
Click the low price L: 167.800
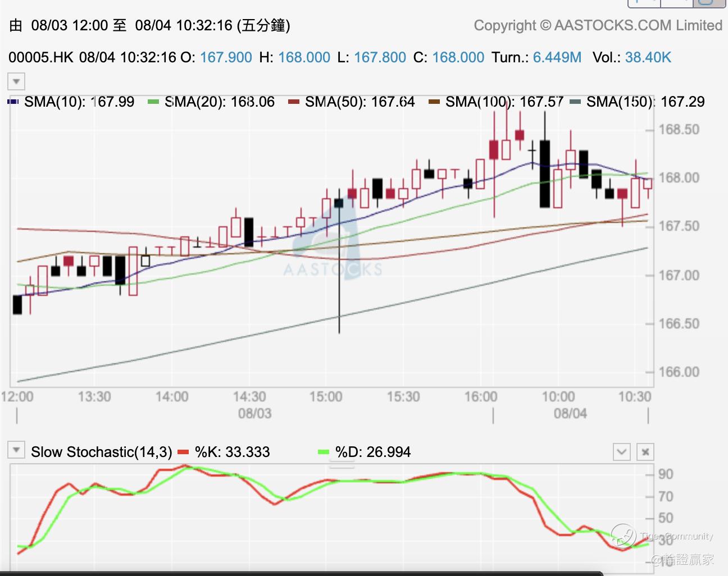(x=372, y=57)
